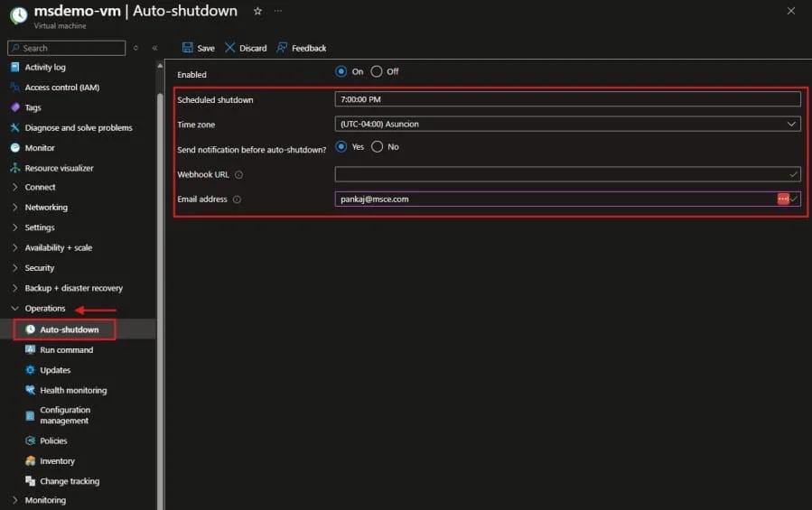Open Diagnose and solve problems
Screen dimensions: 812x510
[79, 128]
